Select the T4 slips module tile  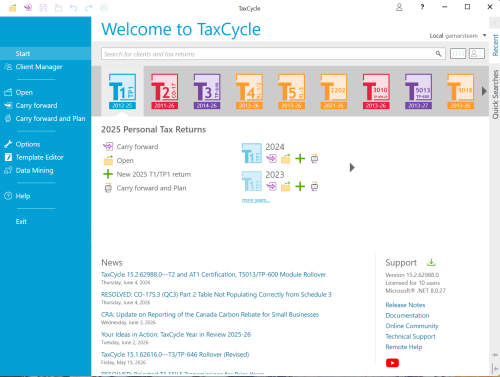click(249, 91)
